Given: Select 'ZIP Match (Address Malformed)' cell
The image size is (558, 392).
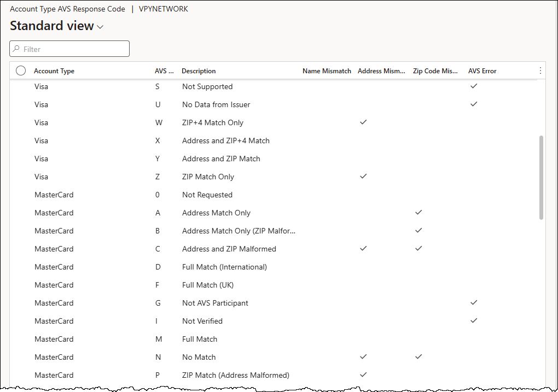Looking at the screenshot, I should (x=236, y=375).
